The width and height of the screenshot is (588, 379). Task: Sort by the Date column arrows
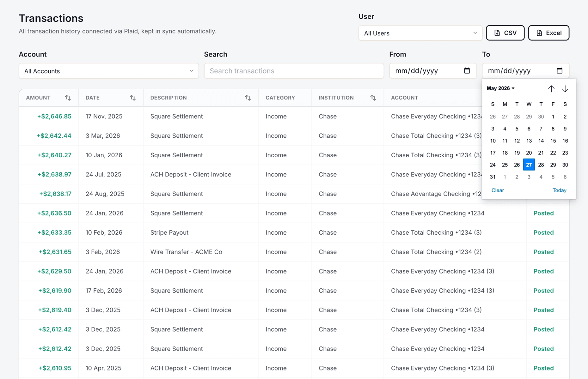(x=133, y=98)
